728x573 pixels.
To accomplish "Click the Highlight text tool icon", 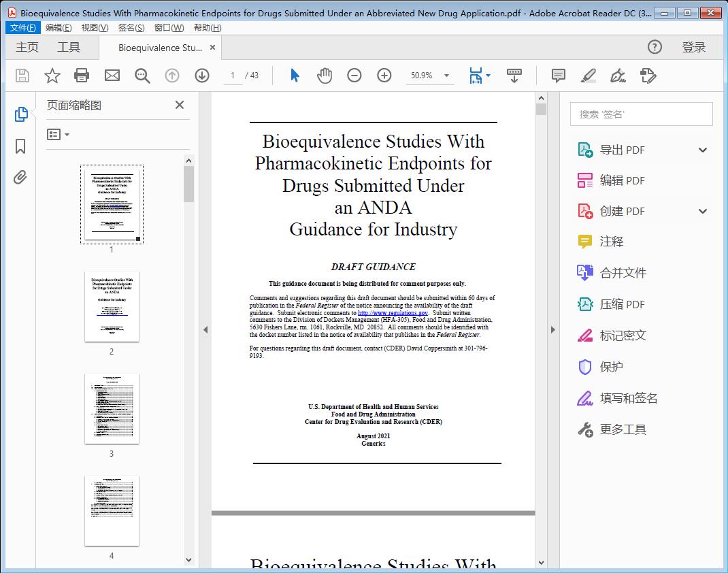I will click(588, 76).
